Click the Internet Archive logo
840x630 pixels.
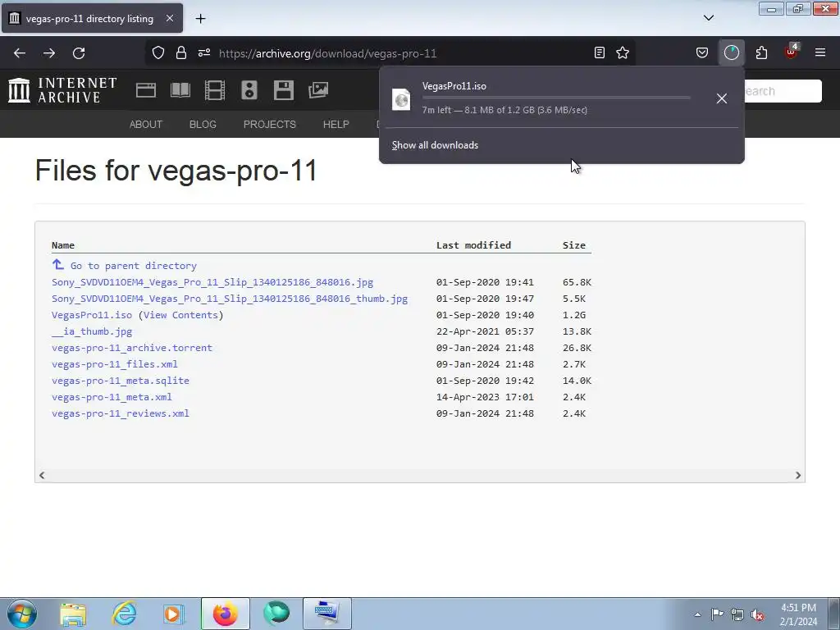click(x=62, y=90)
